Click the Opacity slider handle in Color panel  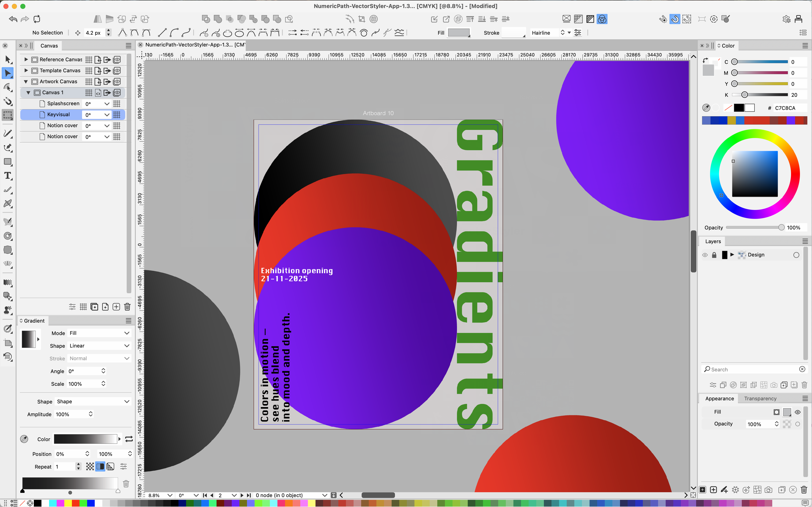781,228
